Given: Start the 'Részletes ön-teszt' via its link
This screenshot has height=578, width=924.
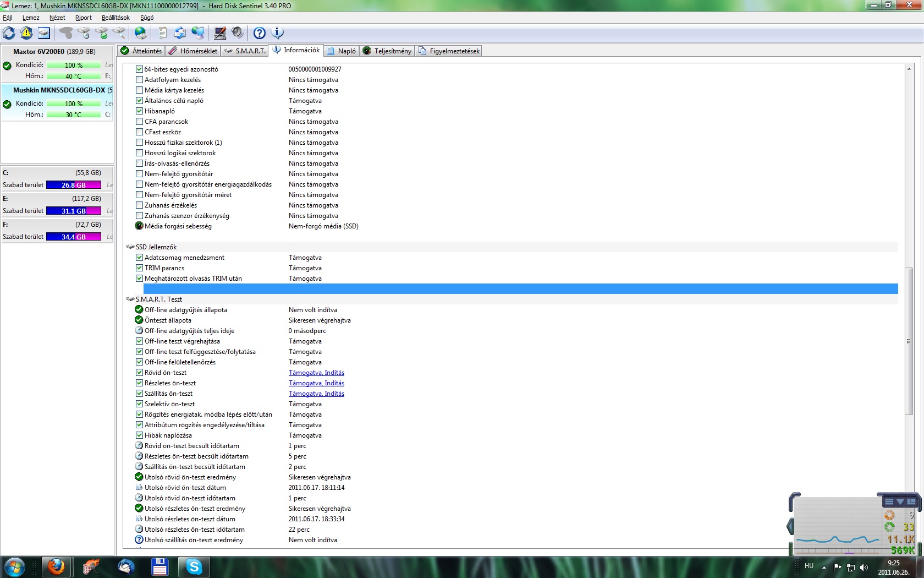Looking at the screenshot, I should 316,383.
